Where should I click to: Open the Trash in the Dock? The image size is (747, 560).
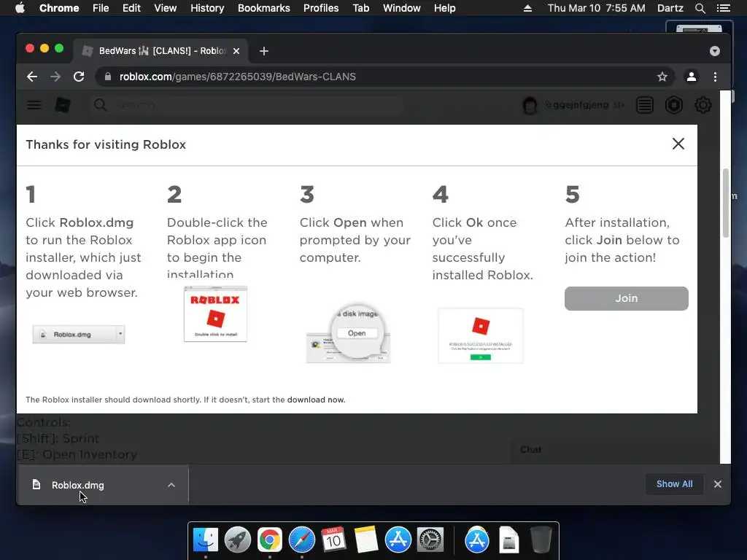pyautogui.click(x=541, y=540)
